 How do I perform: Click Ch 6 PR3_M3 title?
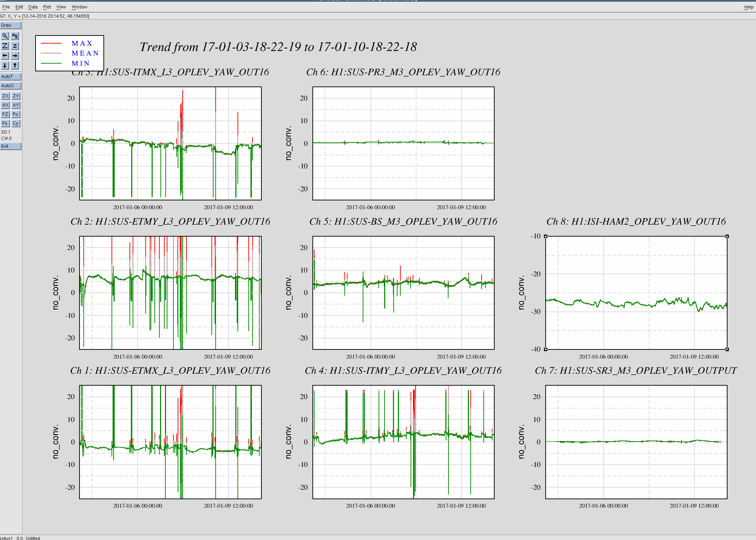pyautogui.click(x=403, y=72)
